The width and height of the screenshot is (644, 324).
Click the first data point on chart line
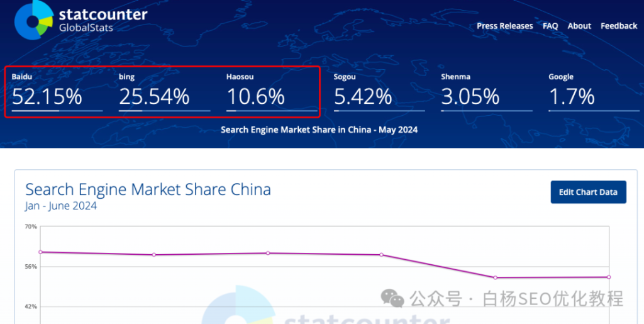(40, 252)
